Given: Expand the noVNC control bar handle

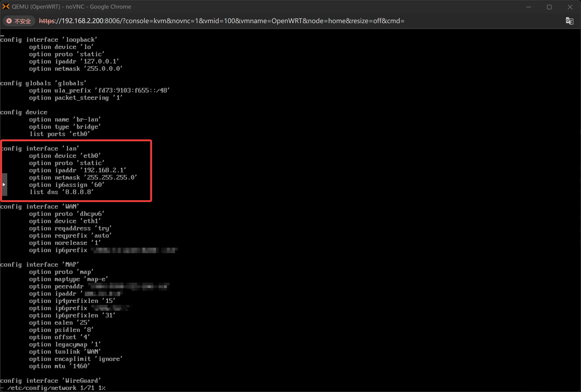Looking at the screenshot, I should pos(4,185).
